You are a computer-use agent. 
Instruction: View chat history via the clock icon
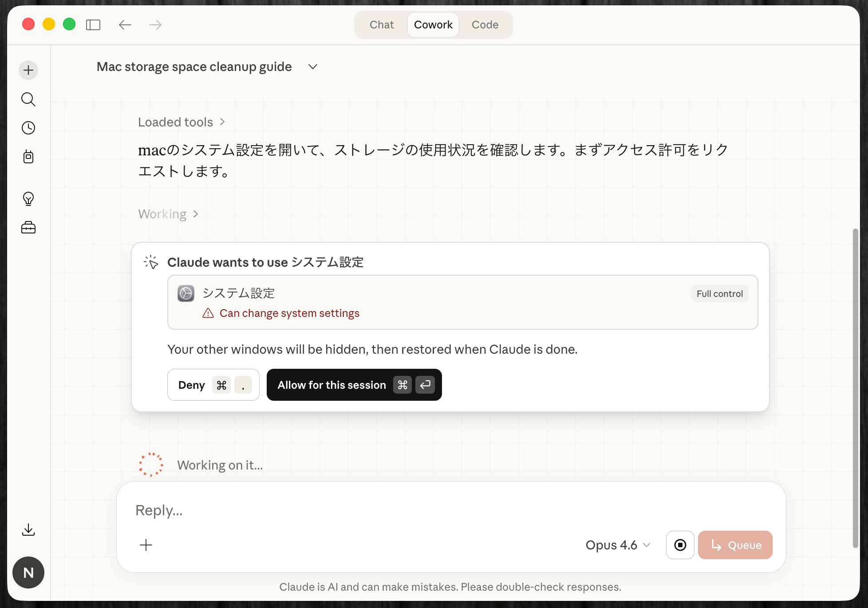(28, 128)
